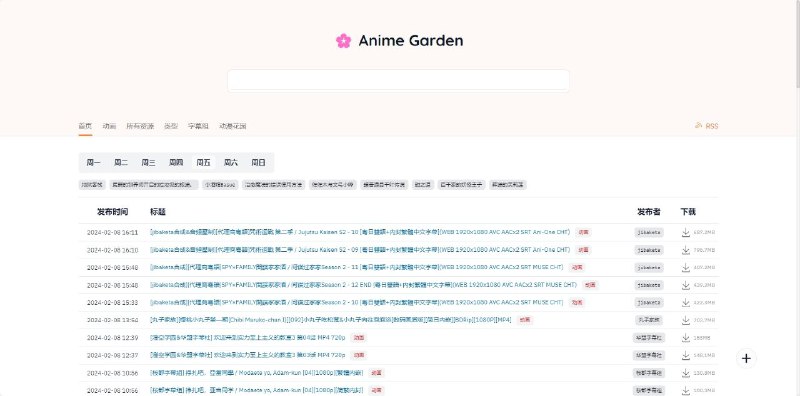This screenshot has width=800, height=396.
Task: Click jibaketa publisher badge in 15:33 row
Action: (649, 303)
